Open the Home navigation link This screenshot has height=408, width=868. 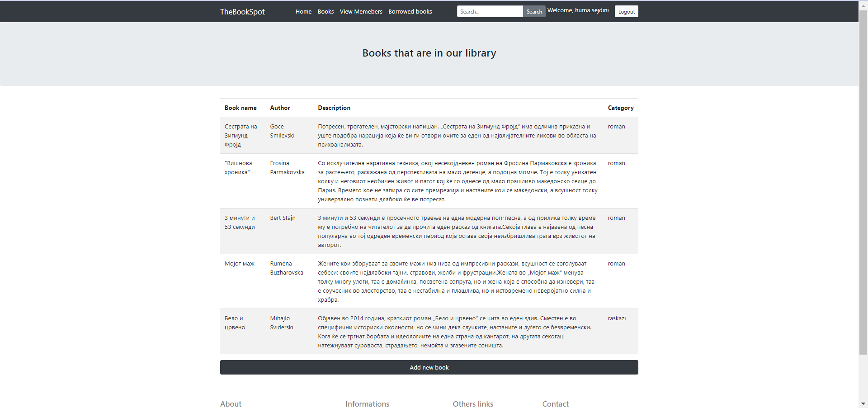tap(303, 12)
